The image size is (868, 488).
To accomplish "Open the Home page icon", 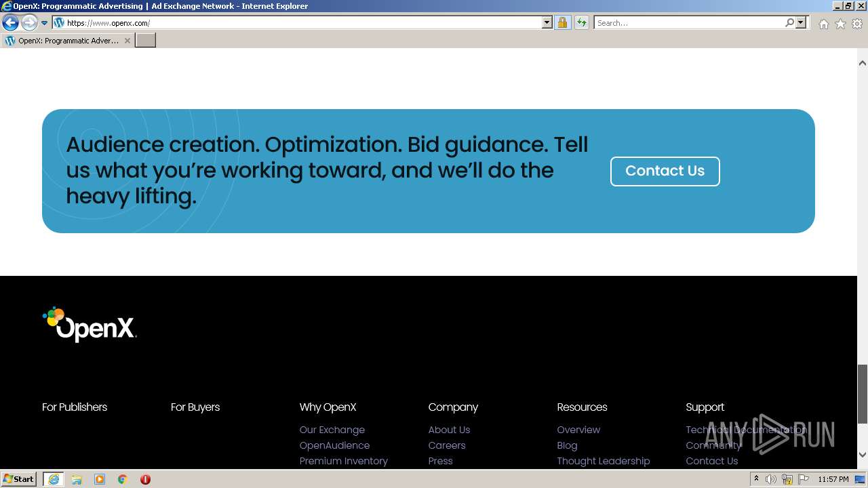I will [823, 24].
